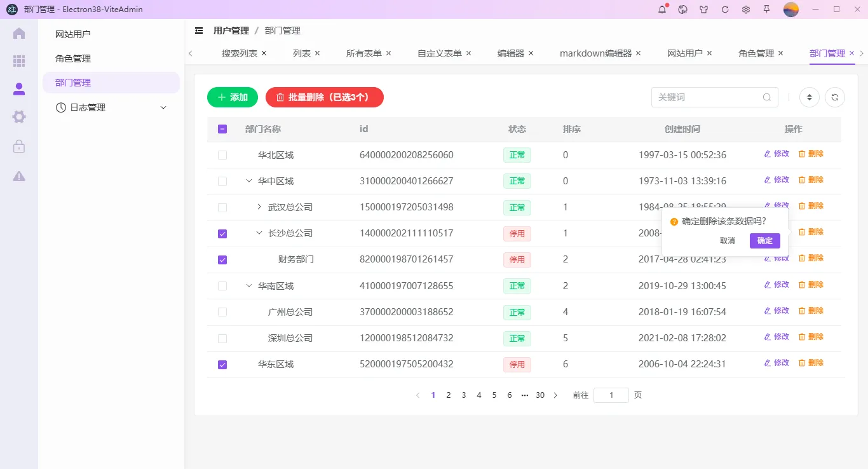Close the 编辑器 tab
Screen dimensions: 868x469
coord(531,53)
